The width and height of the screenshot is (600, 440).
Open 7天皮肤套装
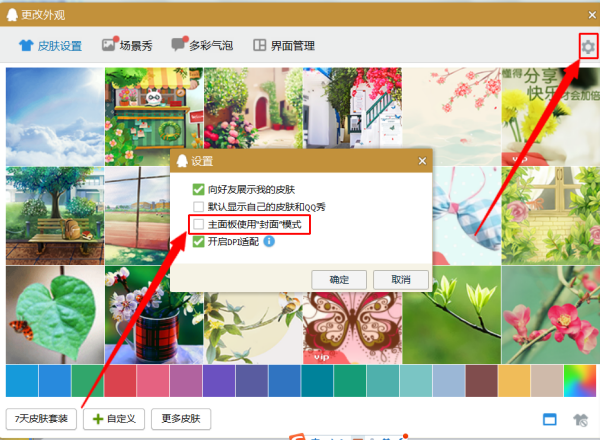41,419
